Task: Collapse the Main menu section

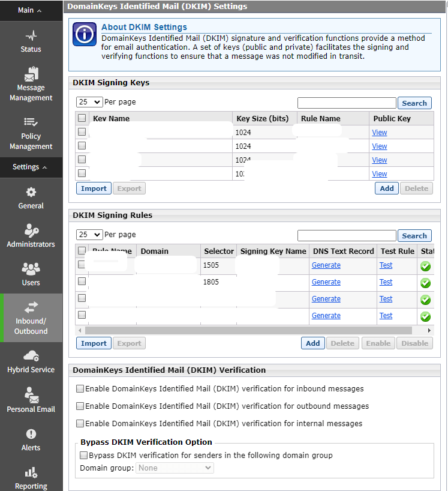Action: coord(31,10)
